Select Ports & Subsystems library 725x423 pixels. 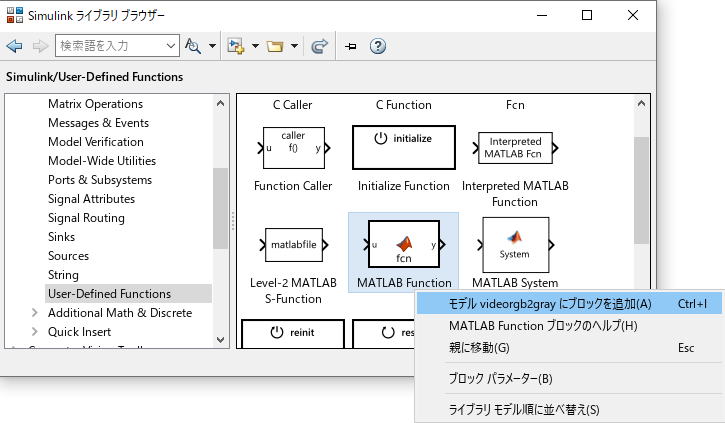[x=100, y=179]
